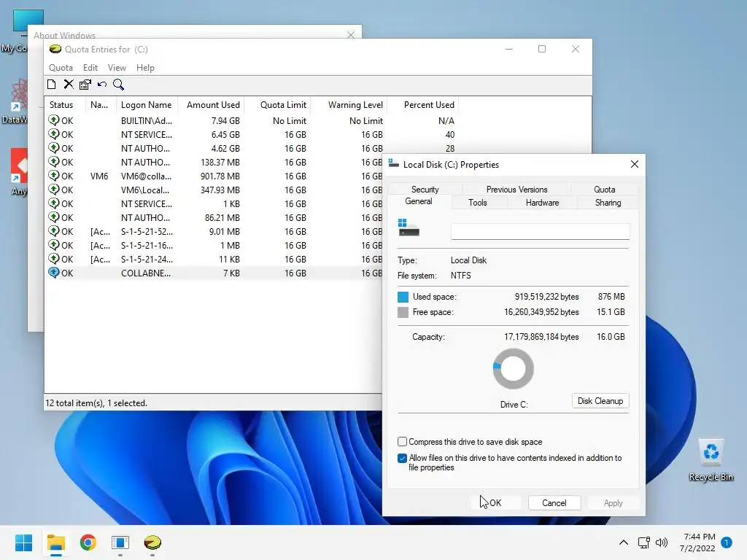Click the gray Free space color swatch
This screenshot has width=747, height=560.
(403, 312)
